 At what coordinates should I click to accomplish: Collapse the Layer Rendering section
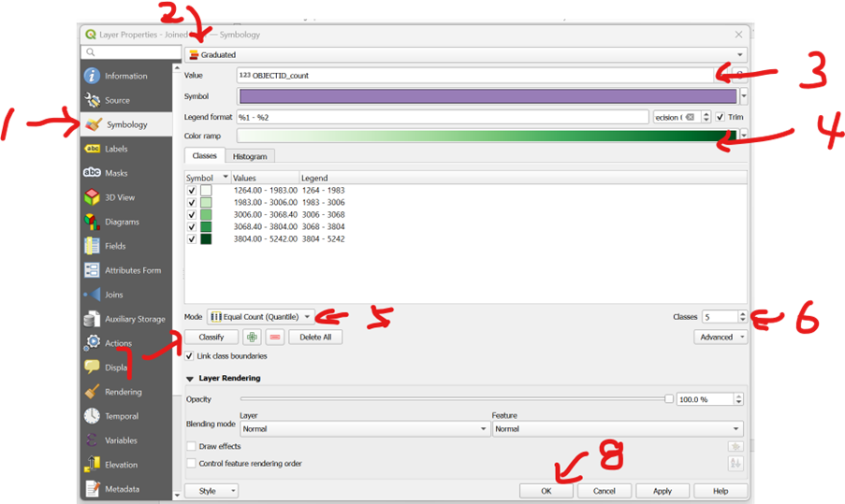[190, 379]
